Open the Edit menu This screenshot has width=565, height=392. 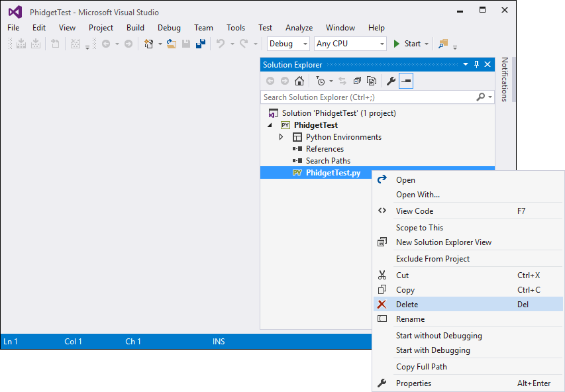point(39,28)
